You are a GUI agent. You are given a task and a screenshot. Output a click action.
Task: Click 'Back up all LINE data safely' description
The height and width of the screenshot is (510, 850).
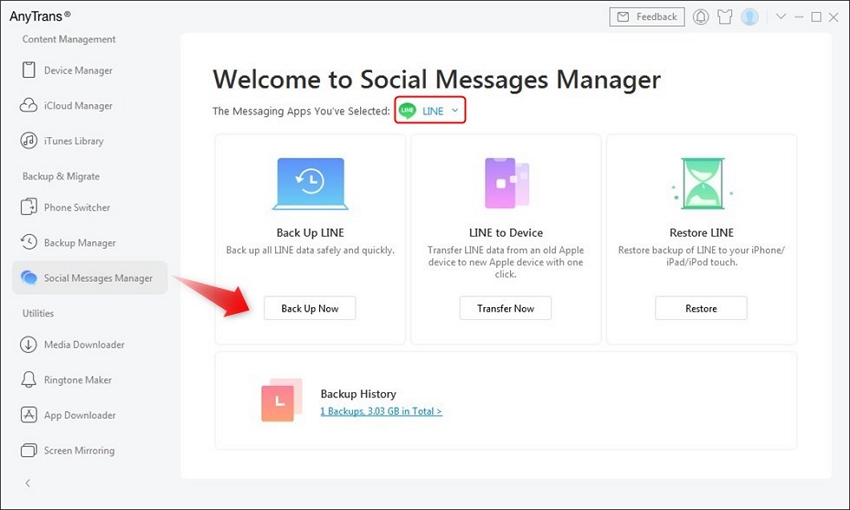click(x=310, y=250)
